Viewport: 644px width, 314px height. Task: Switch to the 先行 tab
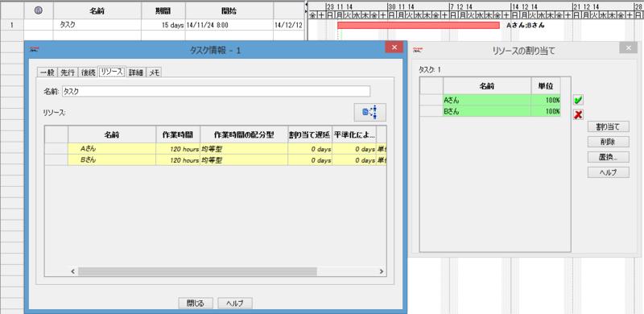[68, 72]
